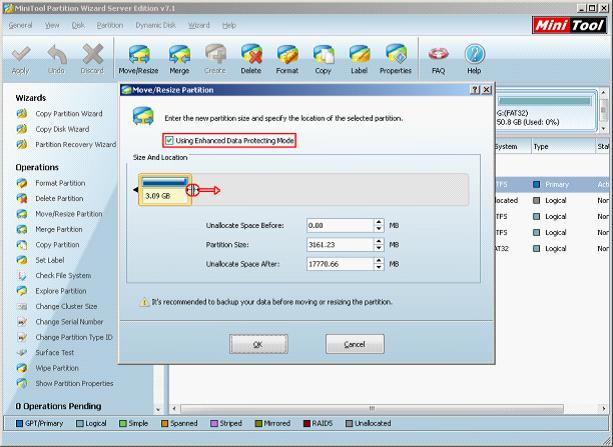Open the Wizard menu

[x=199, y=25]
